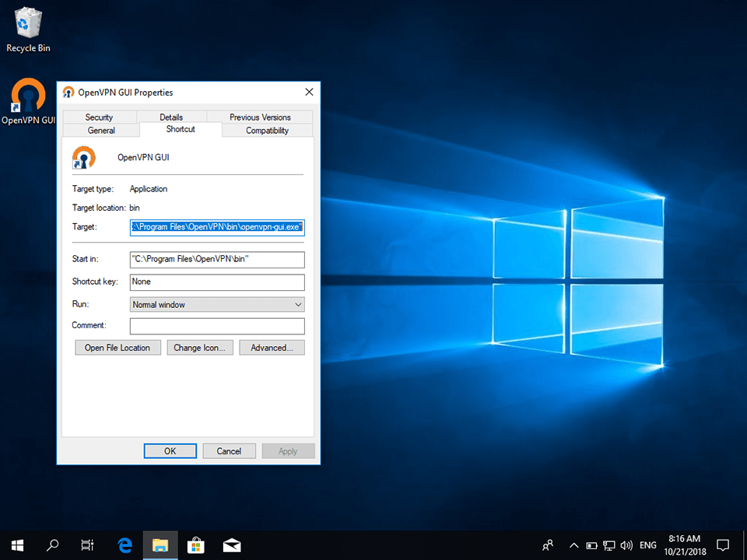This screenshot has width=747, height=560.
Task: Click the Application target type text
Action: tap(149, 189)
